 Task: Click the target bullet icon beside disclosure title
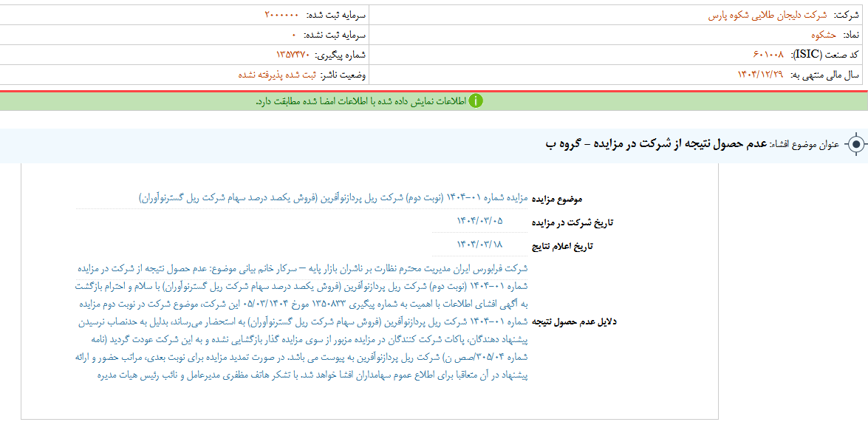point(856,145)
